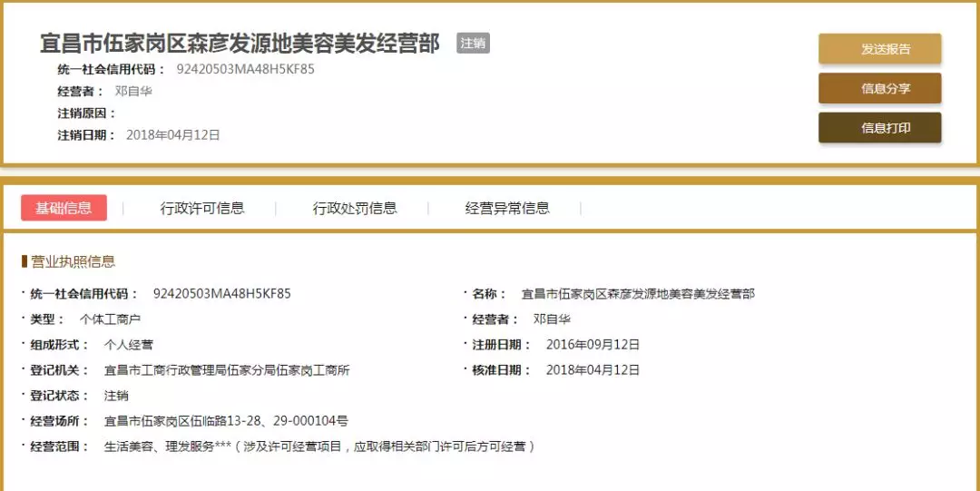
Task: Click the 组成形式 value 个人经营
Action: (129, 345)
